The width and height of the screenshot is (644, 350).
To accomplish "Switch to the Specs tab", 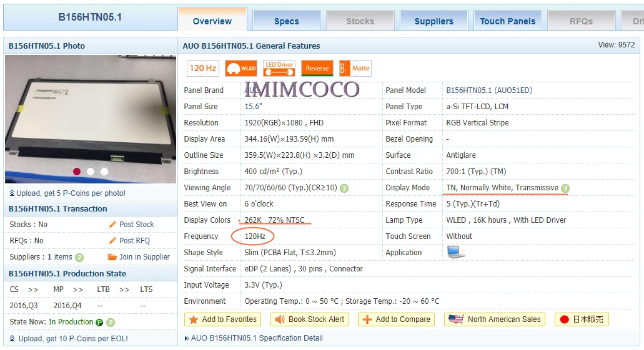I will pos(287,21).
